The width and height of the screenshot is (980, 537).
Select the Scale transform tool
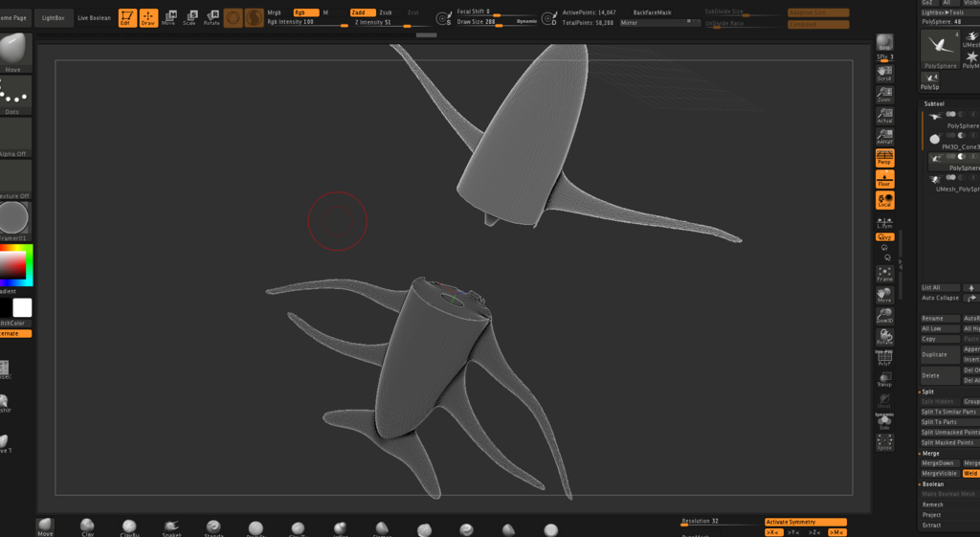click(x=190, y=18)
